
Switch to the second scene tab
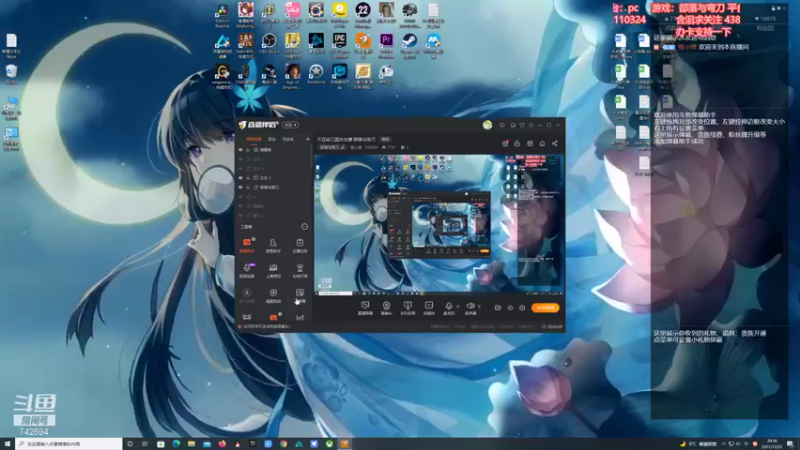(272, 139)
